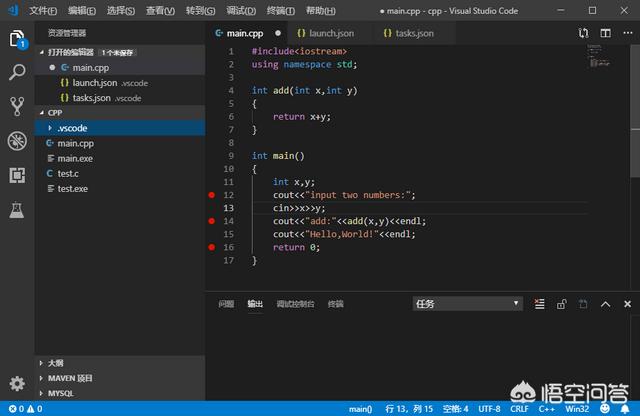Click the editor minimap preview
Screen dimensions: 640x416
coord(598,56)
